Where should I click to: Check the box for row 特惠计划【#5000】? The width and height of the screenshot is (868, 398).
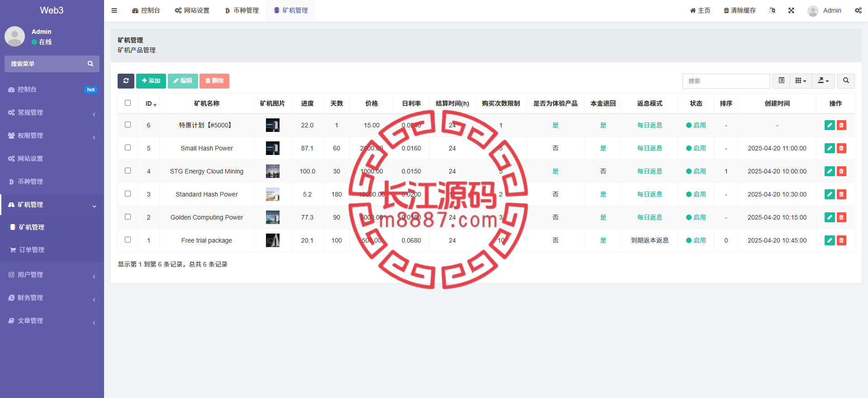point(128,125)
